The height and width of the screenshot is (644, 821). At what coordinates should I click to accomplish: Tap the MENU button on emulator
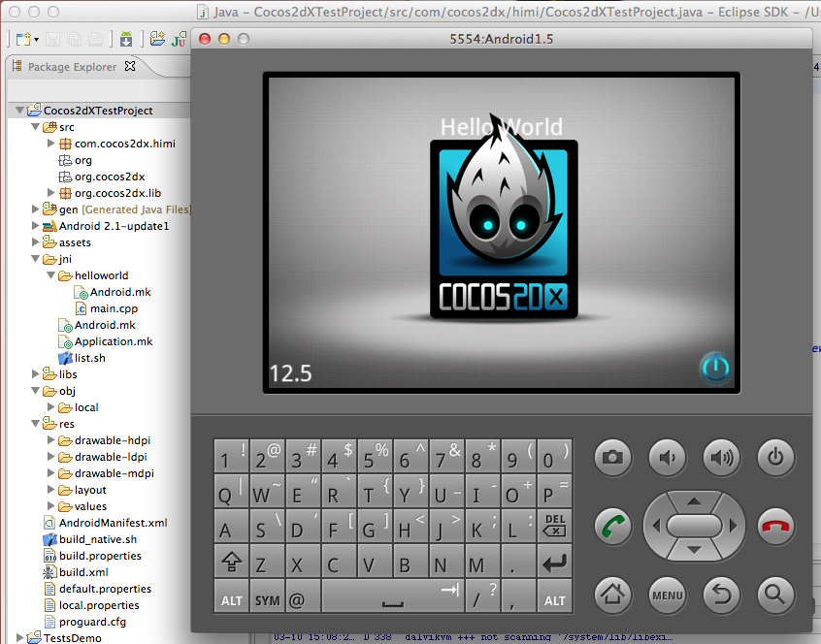click(x=667, y=595)
